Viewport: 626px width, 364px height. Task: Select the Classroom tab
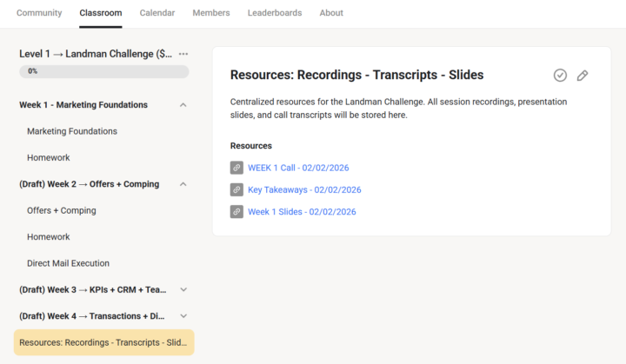pos(101,13)
